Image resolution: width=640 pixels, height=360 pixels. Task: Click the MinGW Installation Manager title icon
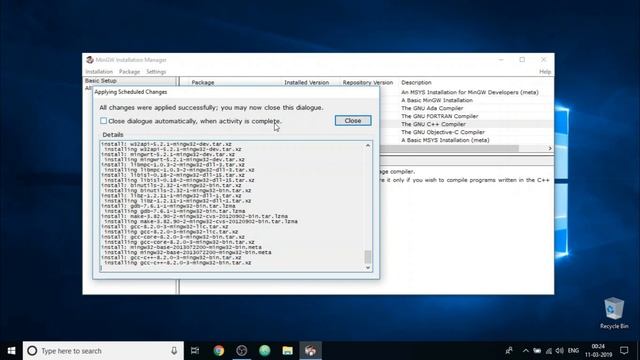[90, 60]
